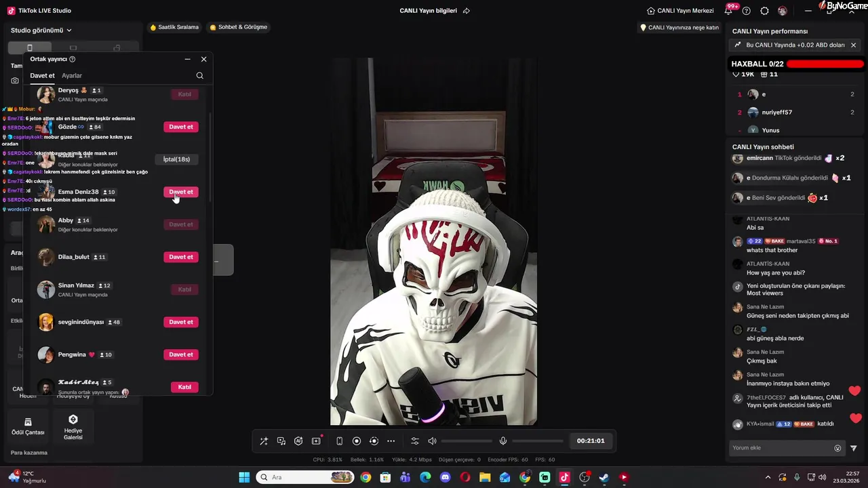
Task: Adjust the microphone volume slider
Action: [538, 441]
